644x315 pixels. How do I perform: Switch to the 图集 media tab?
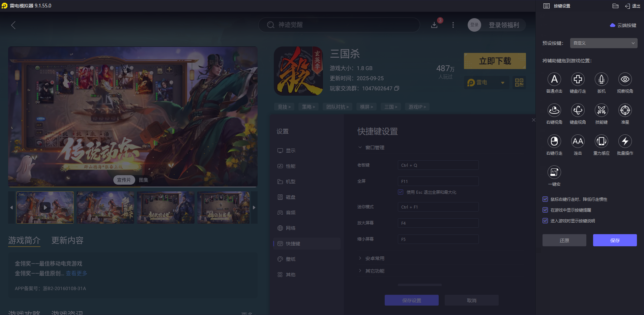(143, 180)
